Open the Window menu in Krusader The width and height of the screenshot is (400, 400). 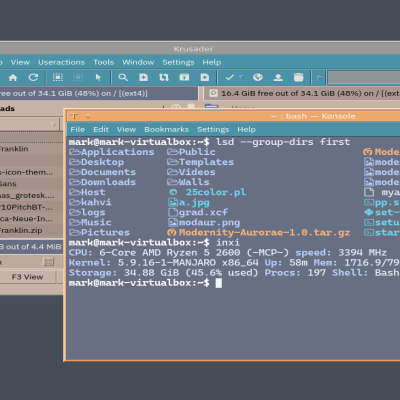tap(138, 62)
